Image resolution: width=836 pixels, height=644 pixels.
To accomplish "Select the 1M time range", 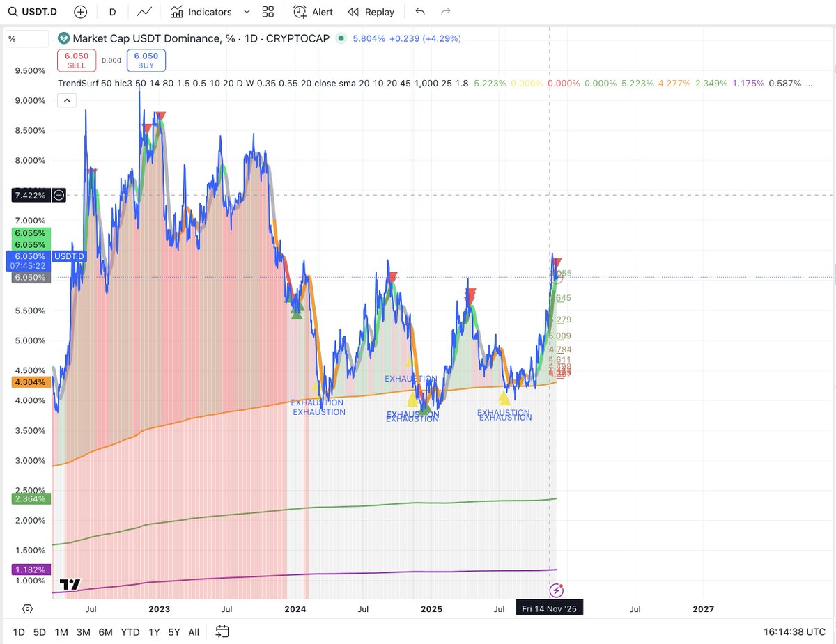I will tap(61, 632).
